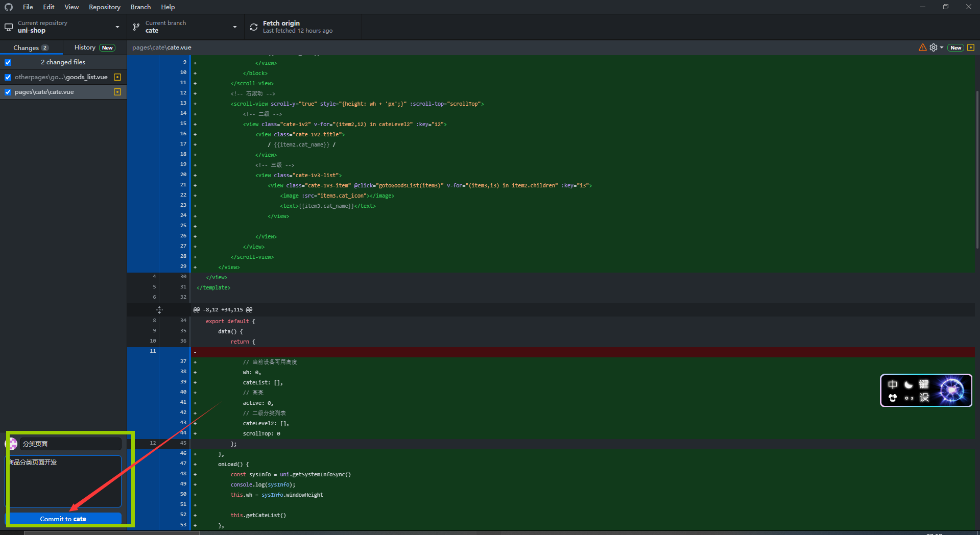Click the 'Last fetched 12 hours ago' text
Viewport: 980px width, 535px height.
coord(298,31)
